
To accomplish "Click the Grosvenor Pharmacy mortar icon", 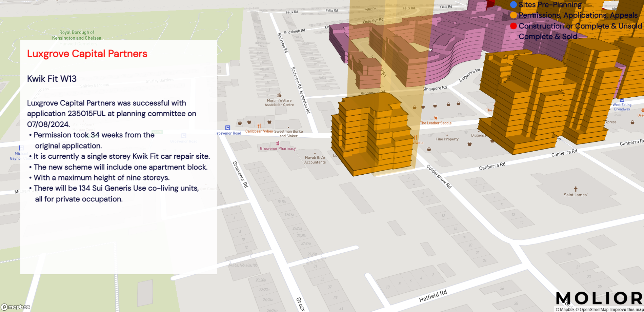I will pyautogui.click(x=278, y=143).
